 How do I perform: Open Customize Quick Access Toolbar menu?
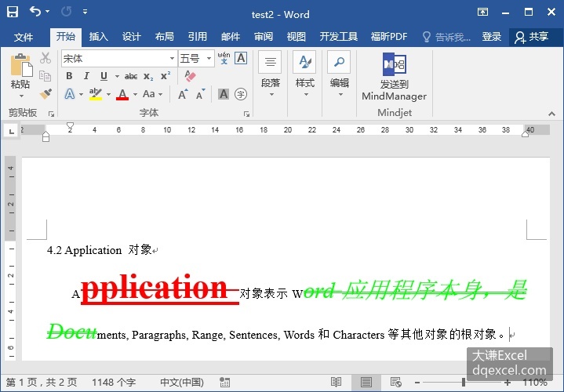(x=85, y=12)
